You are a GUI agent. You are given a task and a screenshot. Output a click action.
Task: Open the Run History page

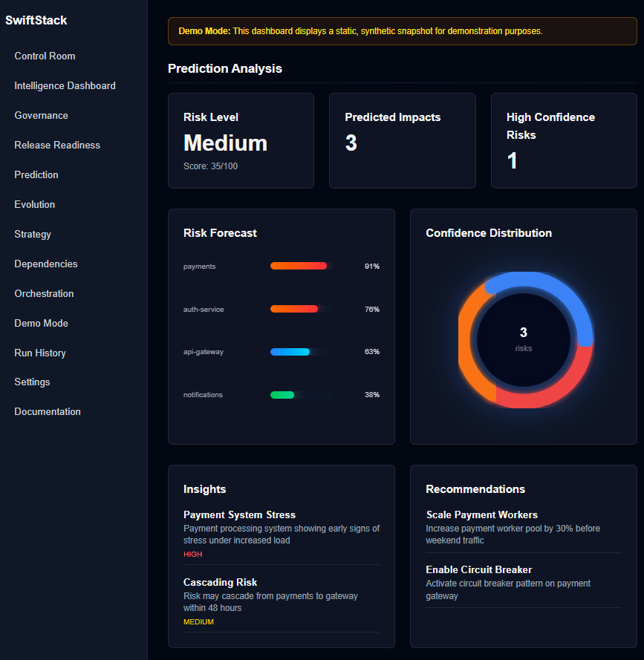39,353
